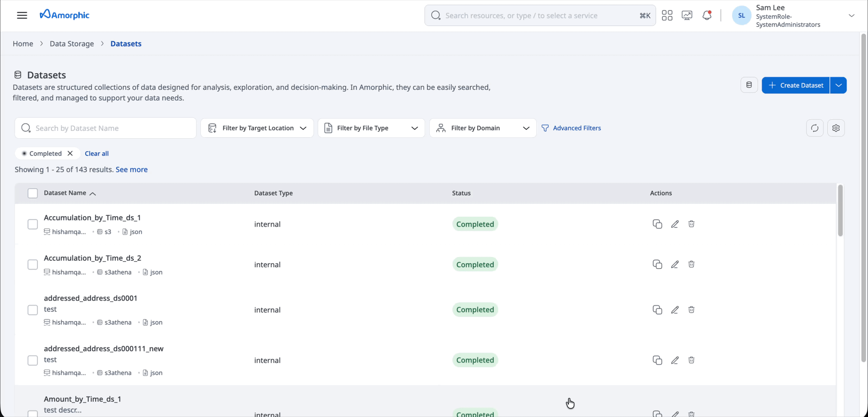Check the addressed_address_ds000111_new row
Screen dimensions: 868x417
coord(33,361)
